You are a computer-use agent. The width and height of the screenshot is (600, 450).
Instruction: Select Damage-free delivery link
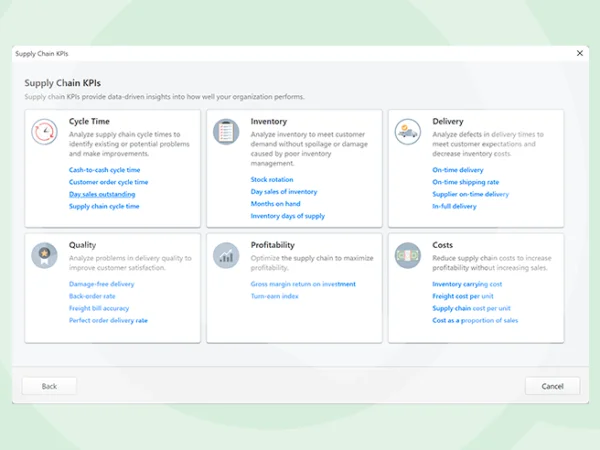pos(101,284)
